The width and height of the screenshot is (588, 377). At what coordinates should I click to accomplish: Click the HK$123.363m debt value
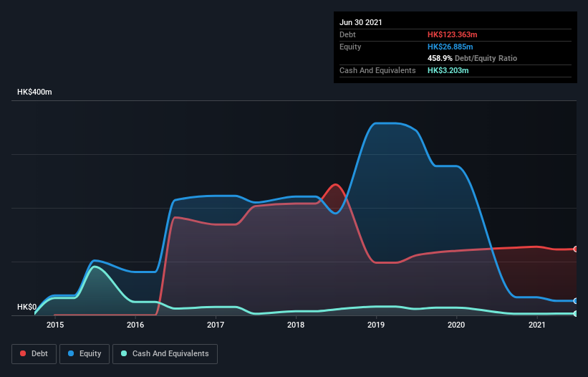point(452,34)
